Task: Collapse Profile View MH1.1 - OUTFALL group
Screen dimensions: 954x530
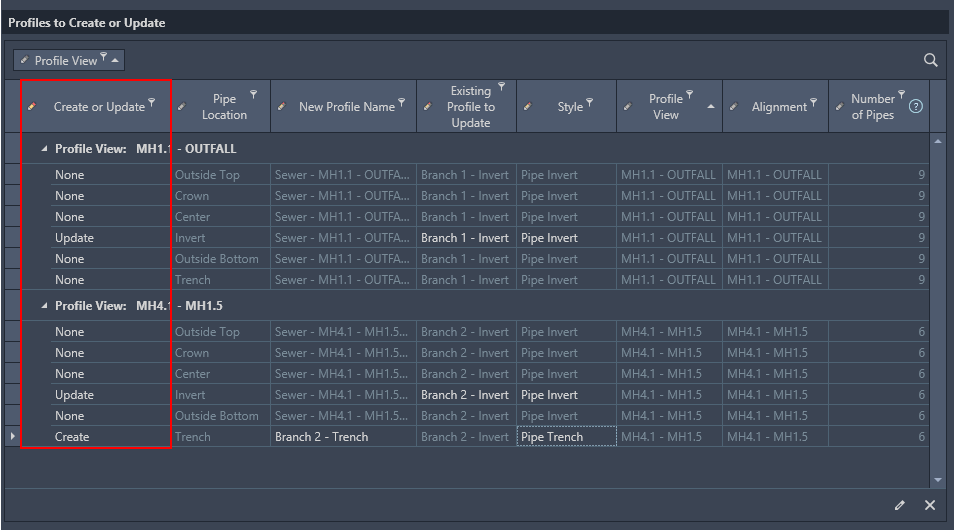Action: pos(44,148)
